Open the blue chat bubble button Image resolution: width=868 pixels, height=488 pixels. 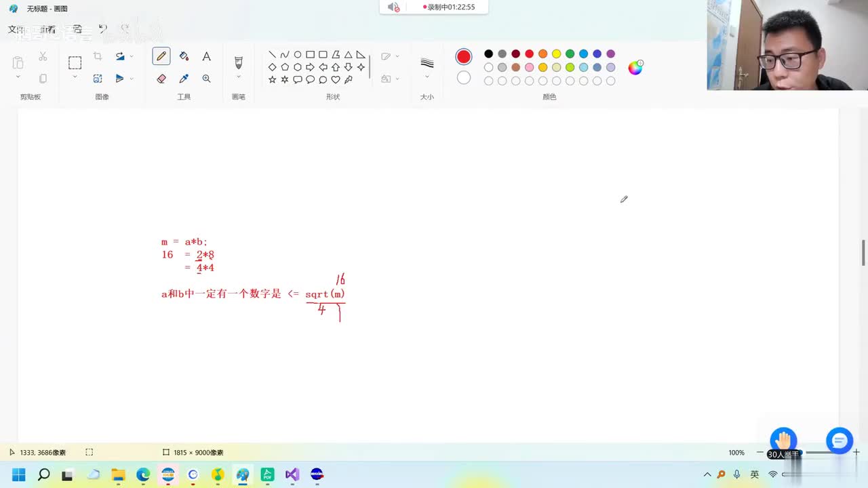pyautogui.click(x=840, y=441)
